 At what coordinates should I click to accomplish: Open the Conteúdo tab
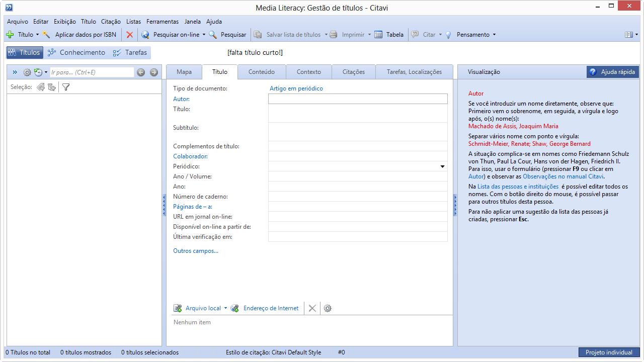[262, 72]
